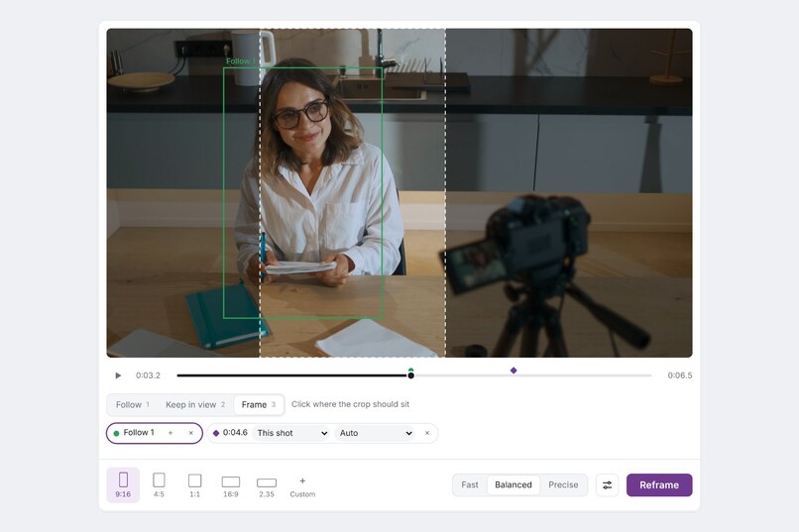799x532 pixels.
Task: Click the purple diamond icon beside 0:04.6
Action: (x=216, y=433)
